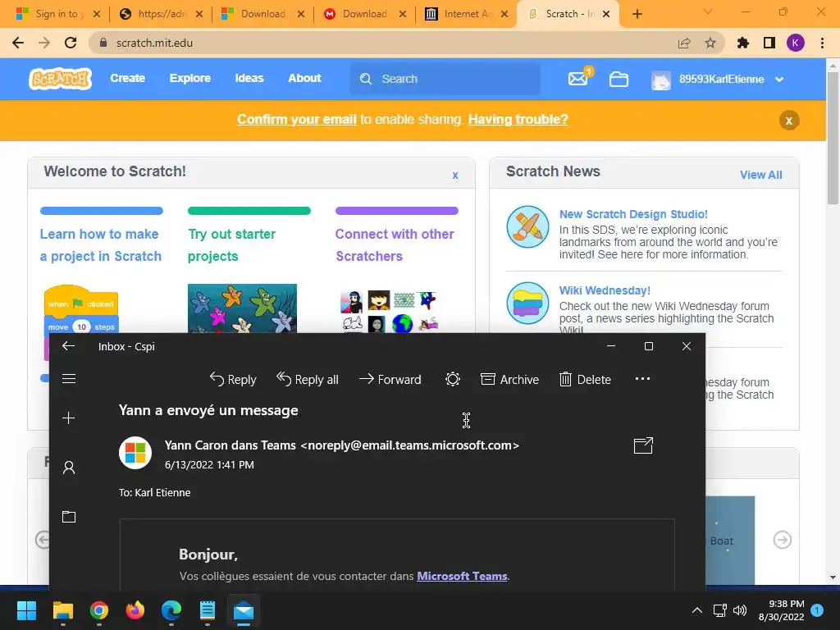
Task: Archive the open email
Action: pos(509,379)
